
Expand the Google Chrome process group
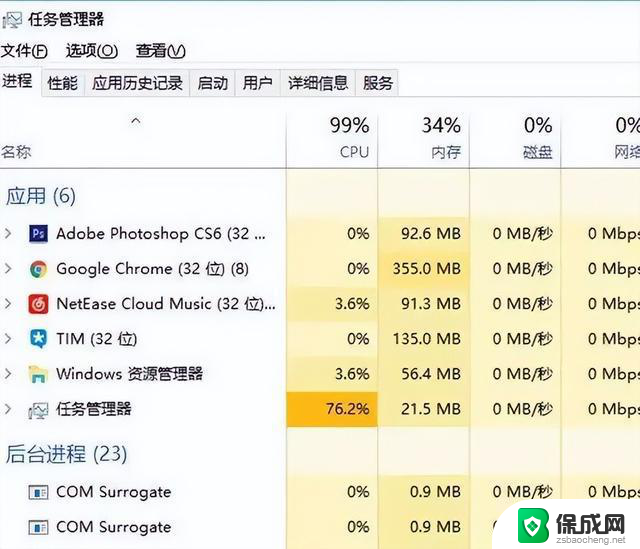pyautogui.click(x=8, y=269)
